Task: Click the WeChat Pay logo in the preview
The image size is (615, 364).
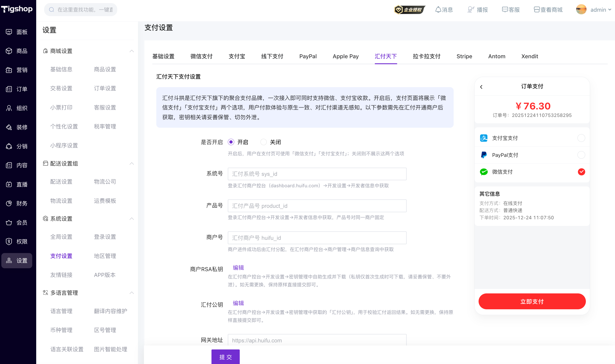Action: [484, 172]
